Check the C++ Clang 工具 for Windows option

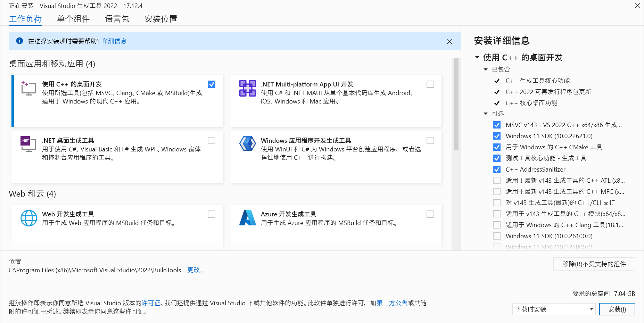[x=497, y=225]
